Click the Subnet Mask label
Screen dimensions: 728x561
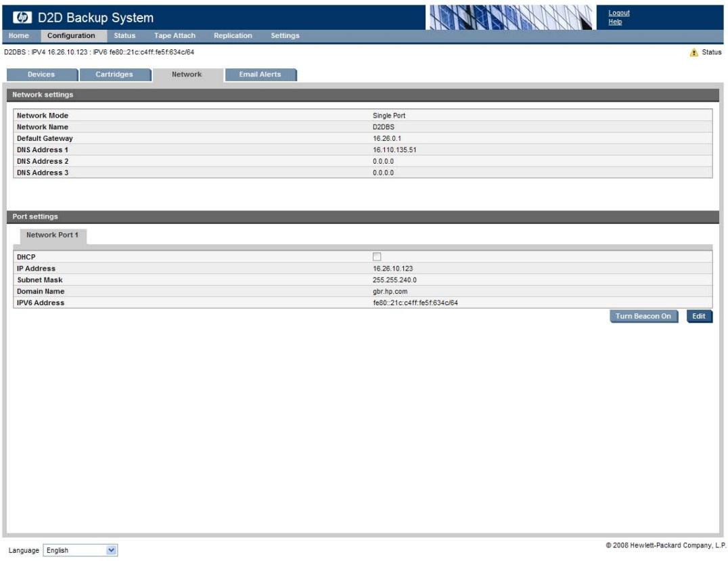click(x=39, y=280)
